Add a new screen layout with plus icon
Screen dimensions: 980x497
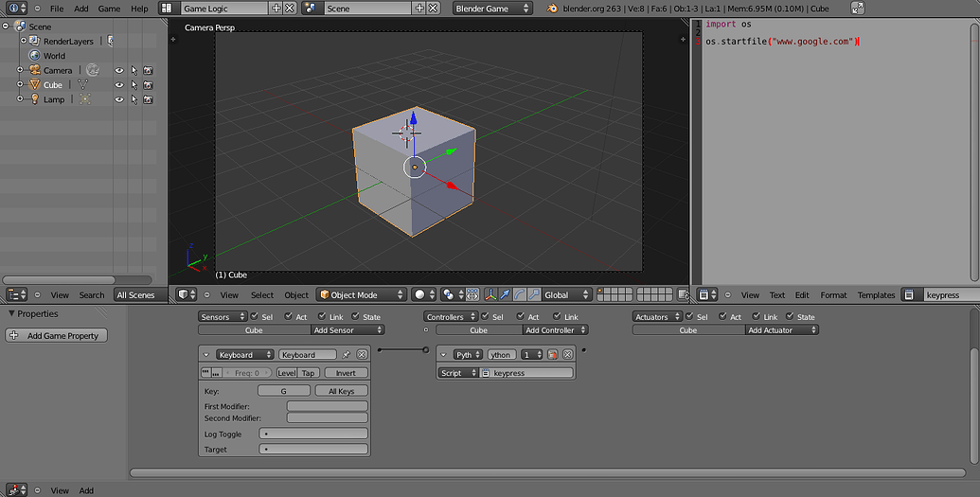[x=276, y=9]
